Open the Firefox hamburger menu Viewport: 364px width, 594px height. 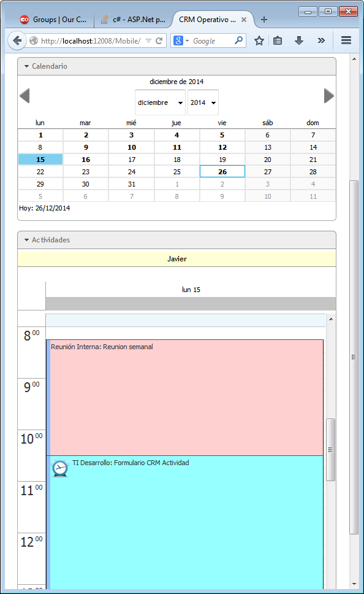346,40
